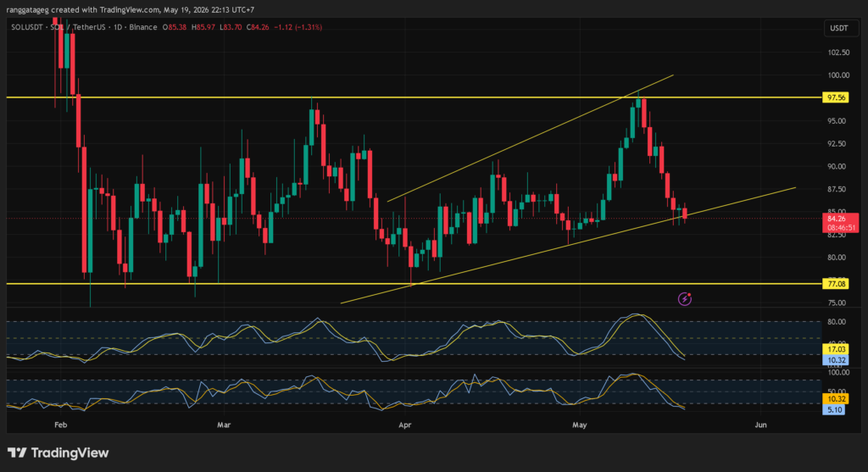
Task: Click the Binance exchange label in the legend
Action: (x=143, y=27)
